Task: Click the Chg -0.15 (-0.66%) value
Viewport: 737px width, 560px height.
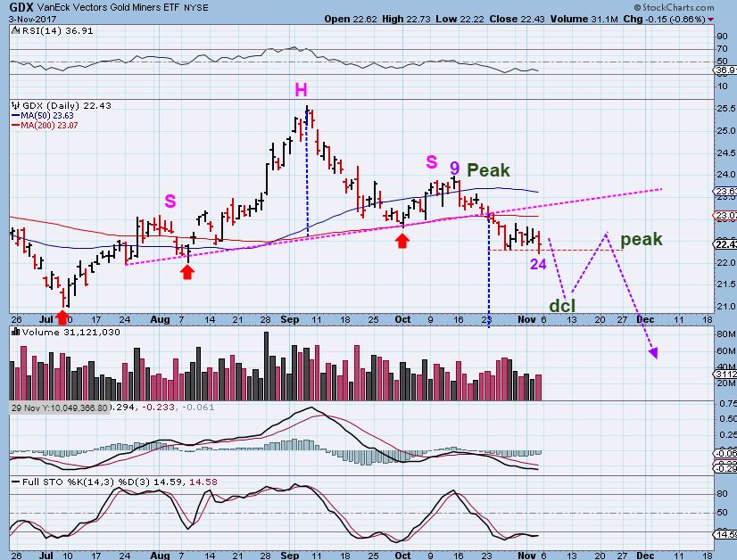Action: pyautogui.click(x=664, y=20)
